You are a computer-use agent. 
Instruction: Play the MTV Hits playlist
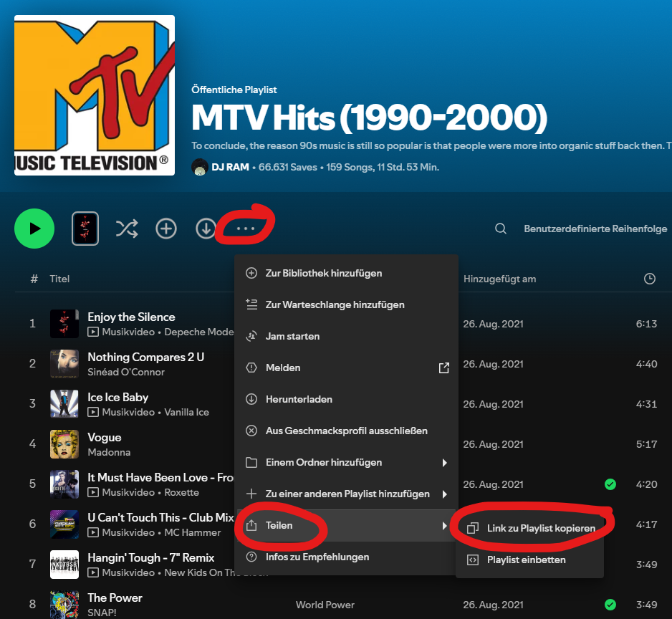[x=34, y=229]
